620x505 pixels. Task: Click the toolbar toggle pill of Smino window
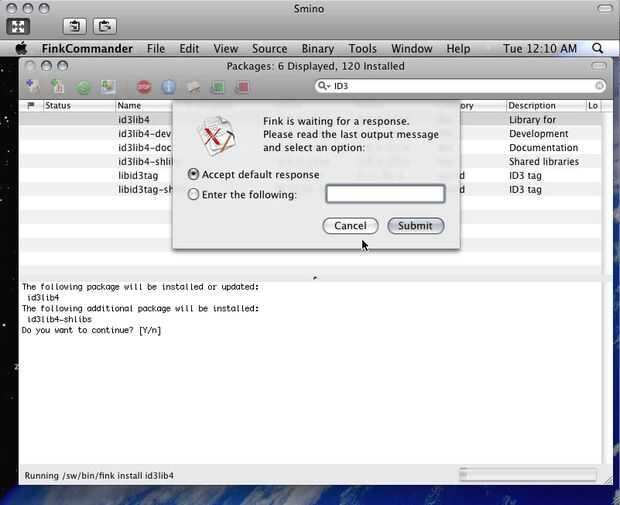point(605,8)
